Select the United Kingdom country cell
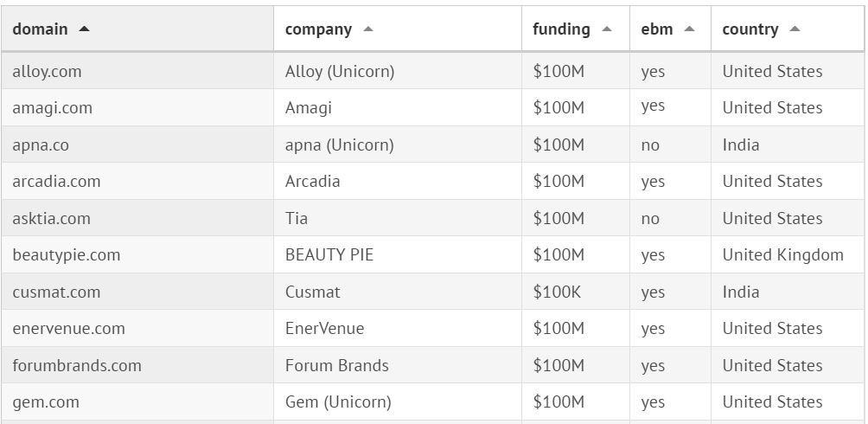The image size is (868, 424). point(782,255)
